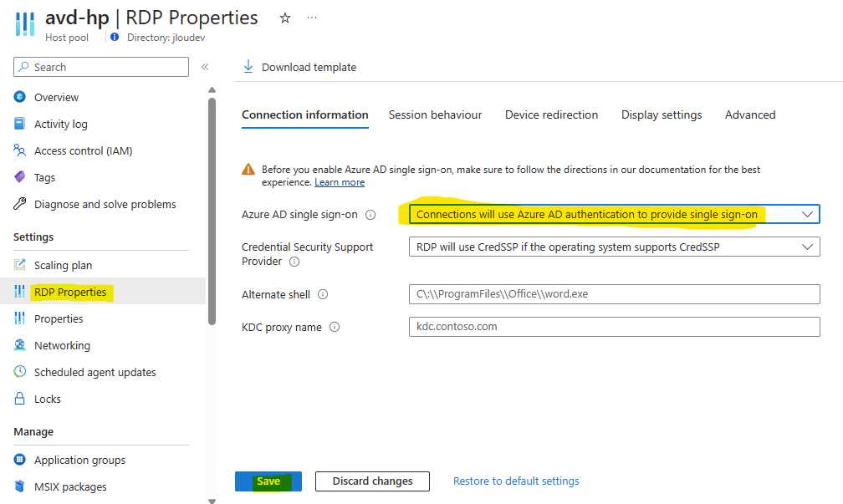Click the Access control (IAM) icon

(x=19, y=150)
